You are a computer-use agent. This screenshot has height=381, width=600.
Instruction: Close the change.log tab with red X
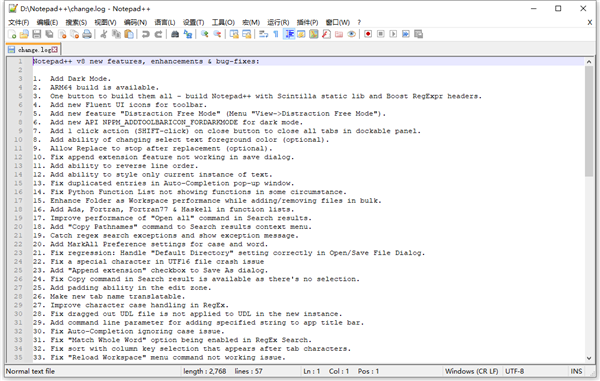point(55,50)
